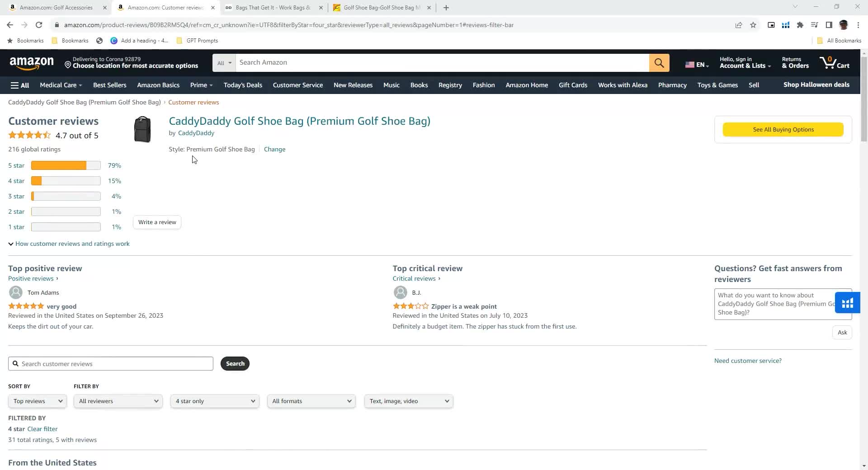Viewport: 868px width, 470px height.
Task: Click the Search customer reviews field
Action: coord(111,364)
